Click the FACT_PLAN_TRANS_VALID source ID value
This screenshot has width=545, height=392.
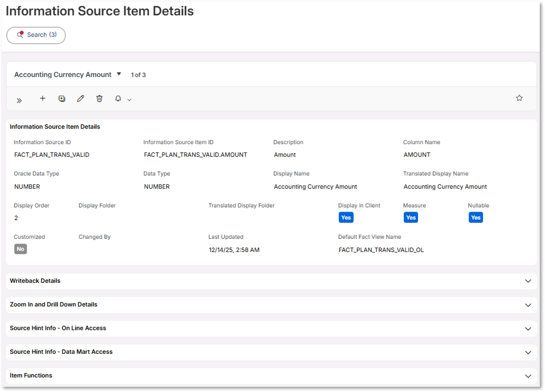(x=52, y=155)
